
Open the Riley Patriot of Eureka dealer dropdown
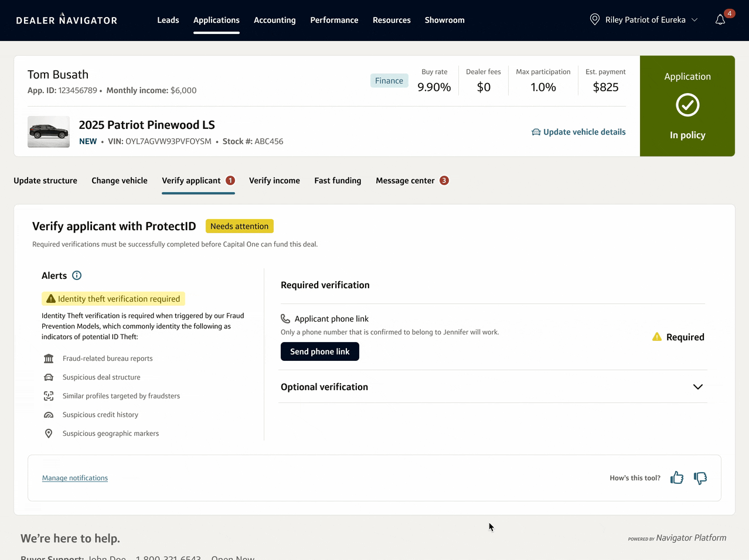coord(644,20)
